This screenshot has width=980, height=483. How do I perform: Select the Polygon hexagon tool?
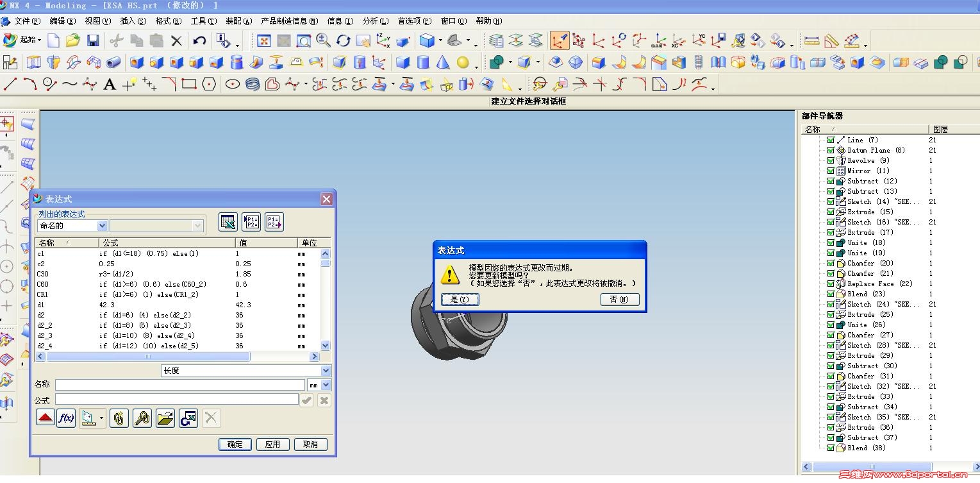[209, 84]
